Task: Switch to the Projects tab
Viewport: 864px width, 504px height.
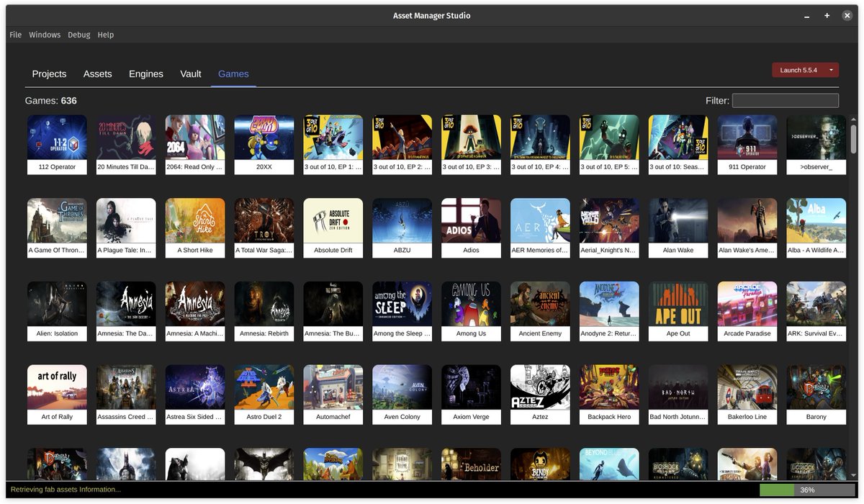Action: click(x=49, y=73)
